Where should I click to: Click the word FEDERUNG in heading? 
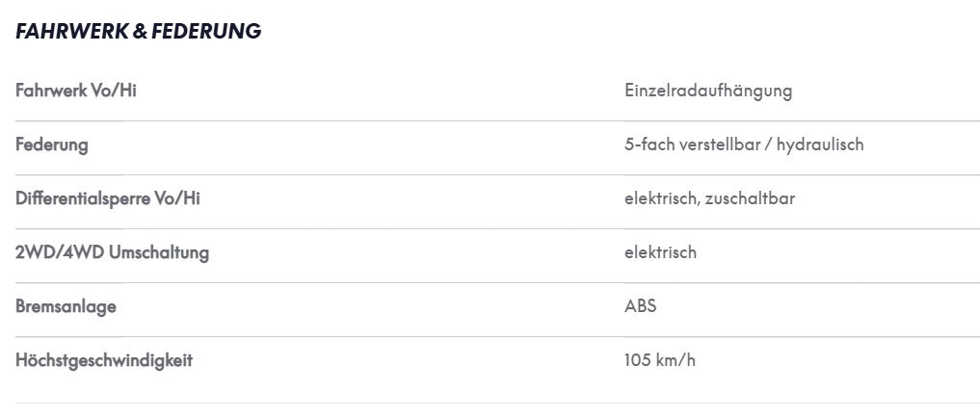pyautogui.click(x=206, y=31)
